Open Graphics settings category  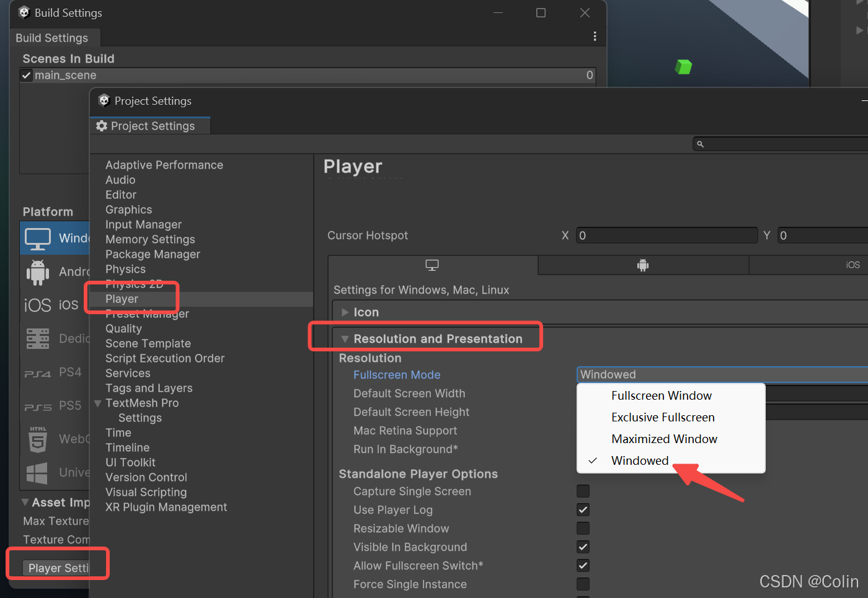(129, 210)
